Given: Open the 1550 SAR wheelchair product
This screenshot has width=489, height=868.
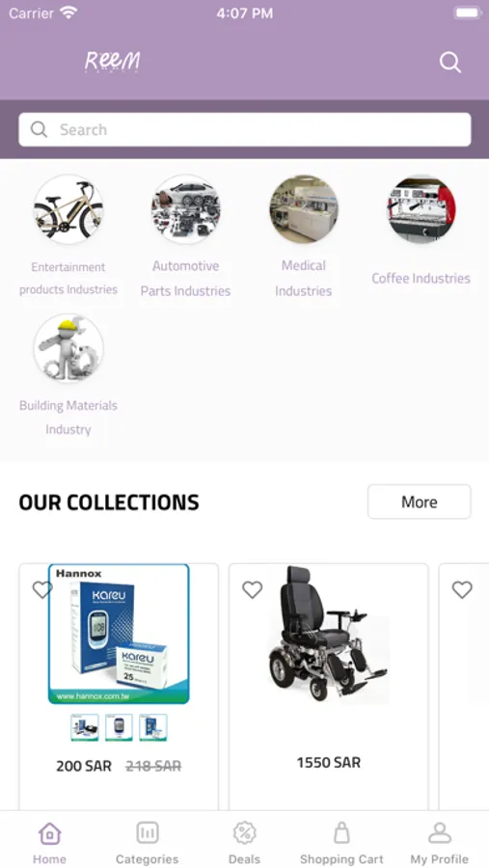Looking at the screenshot, I should click(x=328, y=687).
